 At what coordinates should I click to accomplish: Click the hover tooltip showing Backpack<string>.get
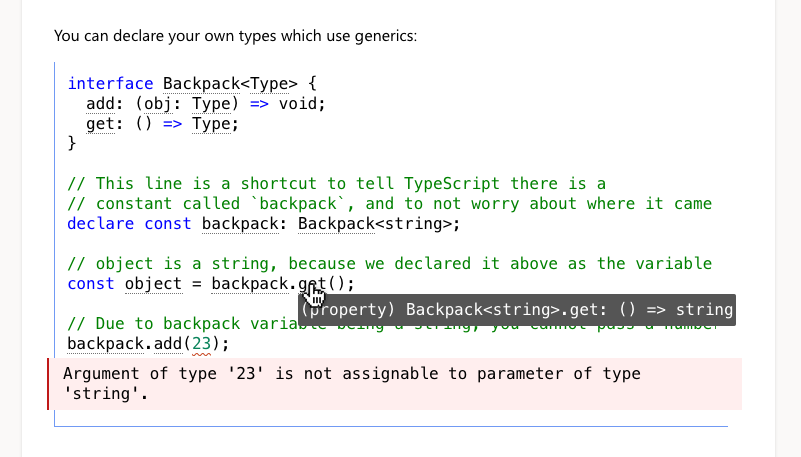coord(517,309)
